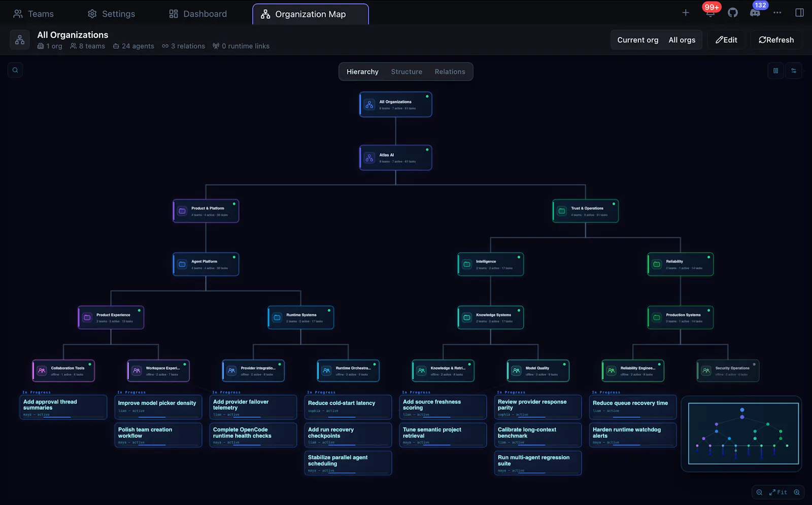812x505 pixels.
Task: Click the Agent Platform folder icon
Action: point(182,264)
